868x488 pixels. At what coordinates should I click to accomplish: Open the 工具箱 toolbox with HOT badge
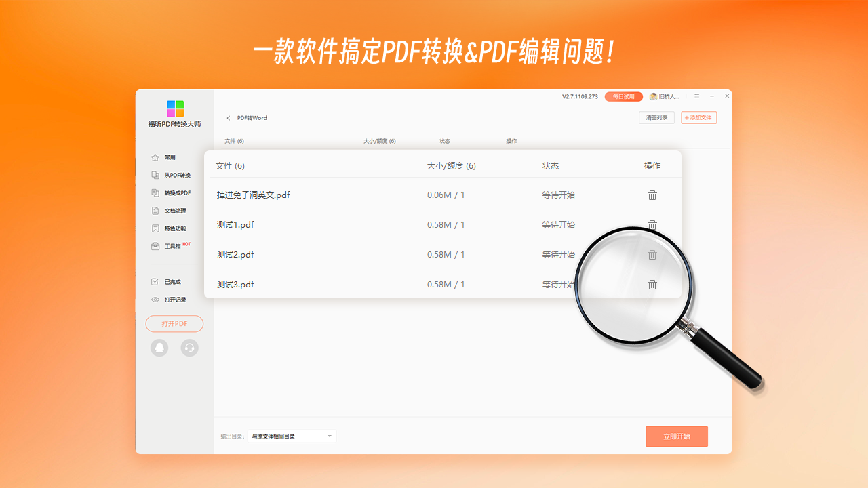coord(173,245)
